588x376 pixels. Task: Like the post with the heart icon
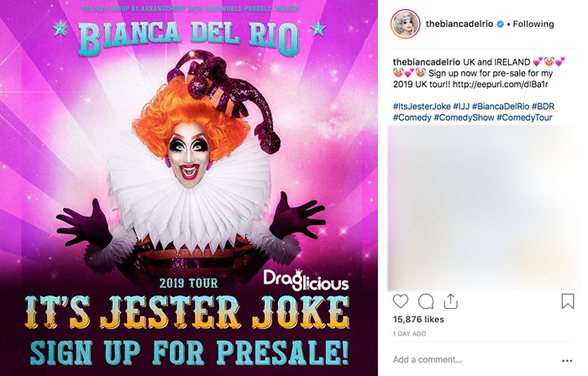(x=401, y=301)
